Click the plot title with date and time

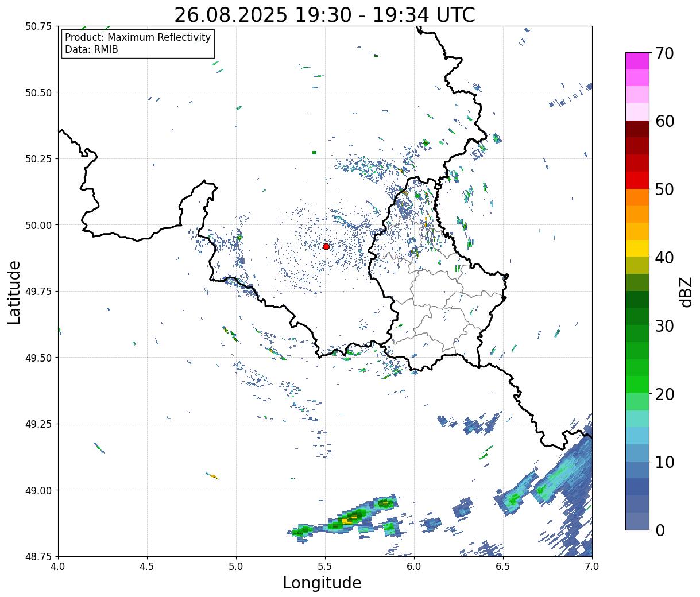pos(324,15)
